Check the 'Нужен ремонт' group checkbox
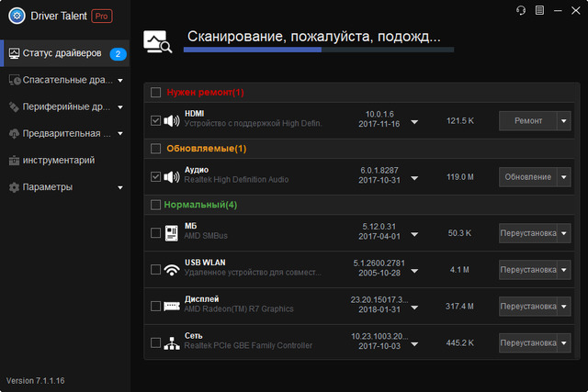 [x=155, y=93]
